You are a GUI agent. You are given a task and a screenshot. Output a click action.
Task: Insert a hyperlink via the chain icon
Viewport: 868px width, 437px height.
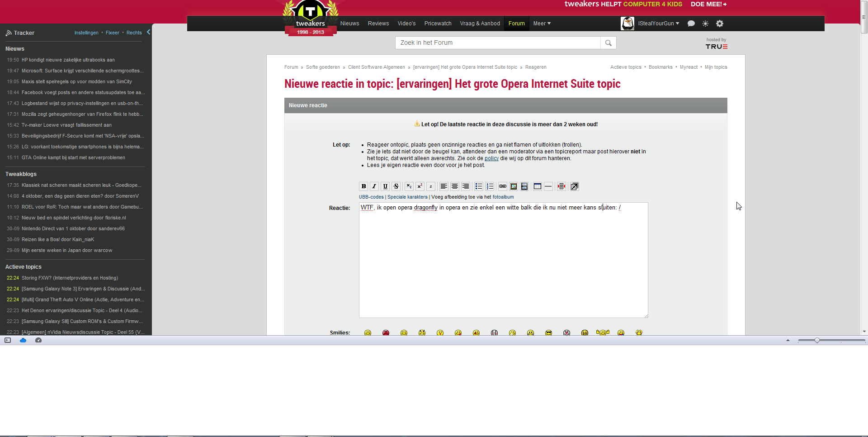502,186
